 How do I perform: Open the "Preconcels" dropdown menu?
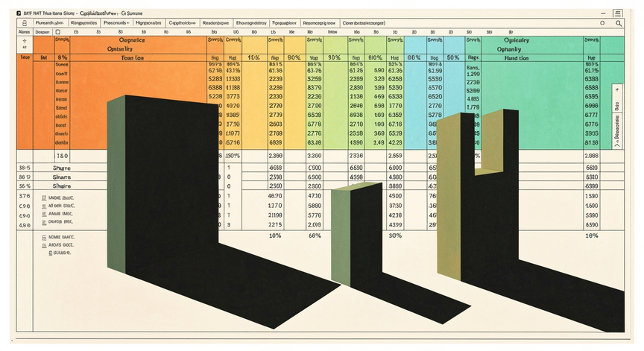tap(116, 23)
